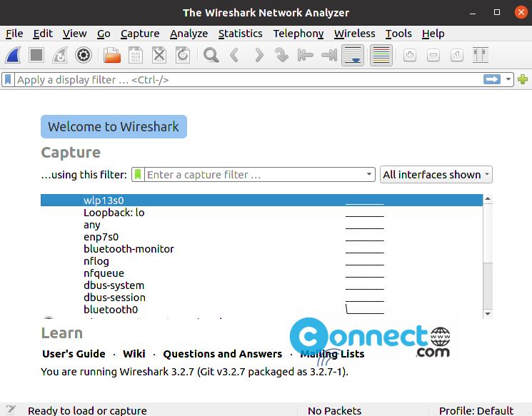Select the wlp13s0 interface
Viewport: 532px width, 416px height.
[261, 201]
